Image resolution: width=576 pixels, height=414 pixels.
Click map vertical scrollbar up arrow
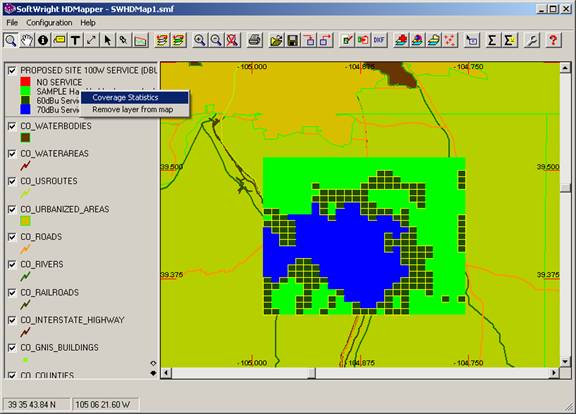[565, 67]
